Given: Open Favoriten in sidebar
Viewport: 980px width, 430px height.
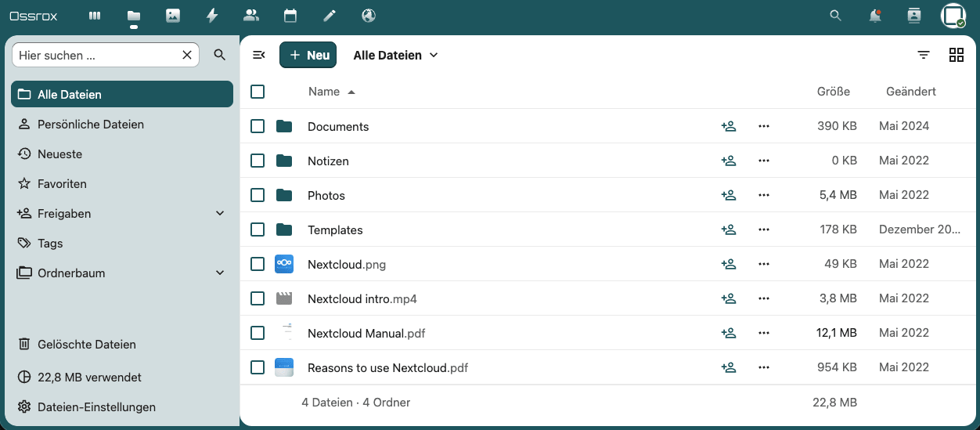Looking at the screenshot, I should click(x=122, y=183).
